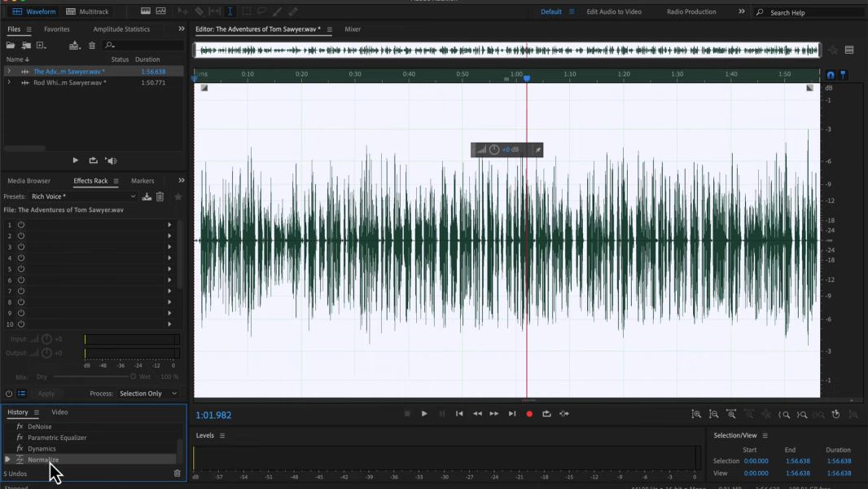Viewport: 868px width, 489px height.
Task: Toggle auto-play in Files panel
Action: 111,161
